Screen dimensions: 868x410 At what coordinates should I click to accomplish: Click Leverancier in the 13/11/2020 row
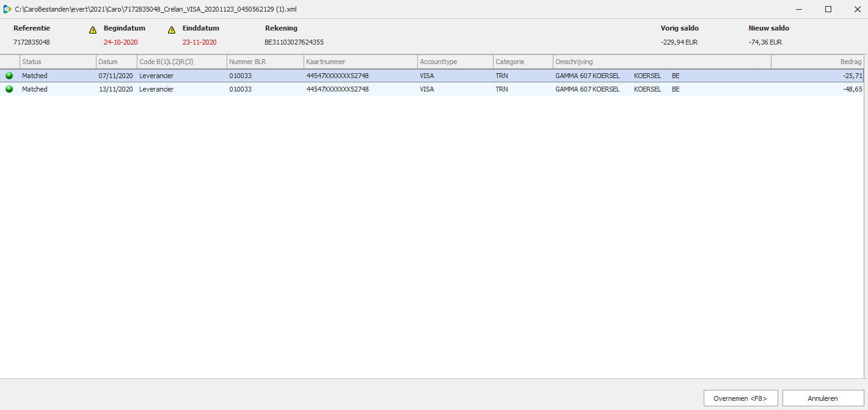point(156,89)
